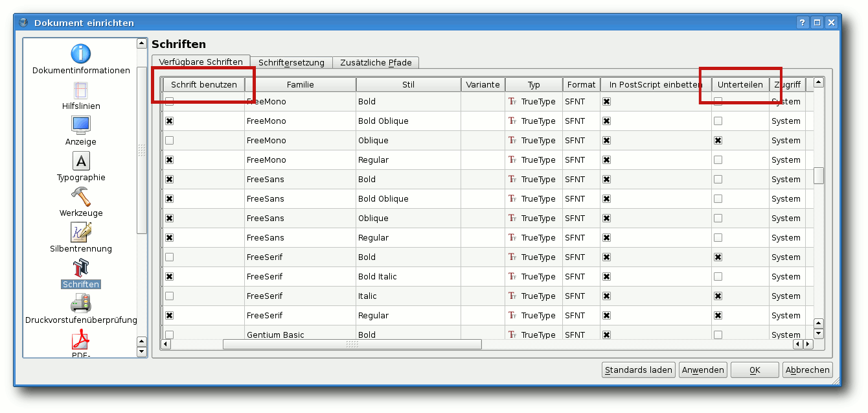Screen dimensions: 868x413
Task: Select the FreeSerif Bold Italic style cell
Action: click(408, 276)
